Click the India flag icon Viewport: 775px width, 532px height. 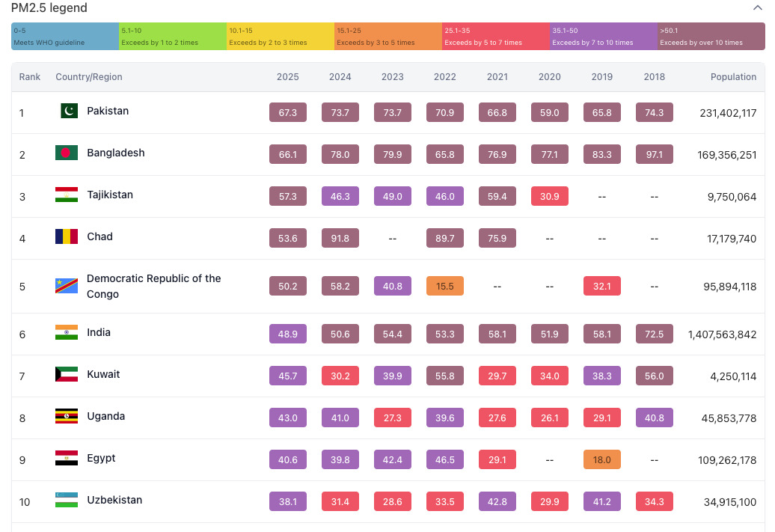(67, 333)
